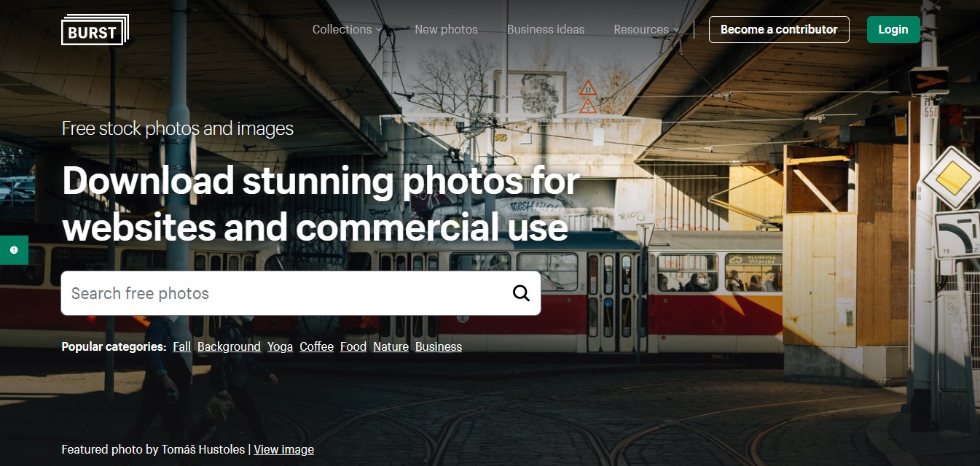This screenshot has width=980, height=466.
Task: Click the "Business" category link
Action: coord(438,346)
